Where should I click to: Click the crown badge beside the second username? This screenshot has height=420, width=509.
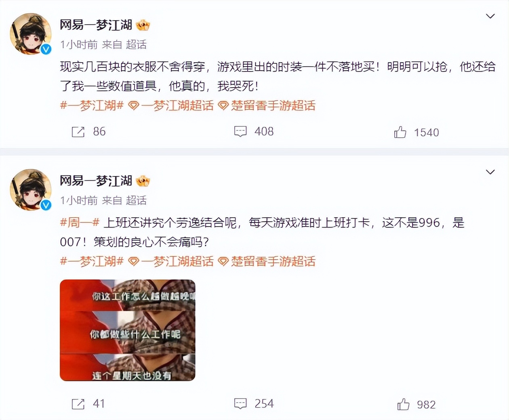pos(143,181)
